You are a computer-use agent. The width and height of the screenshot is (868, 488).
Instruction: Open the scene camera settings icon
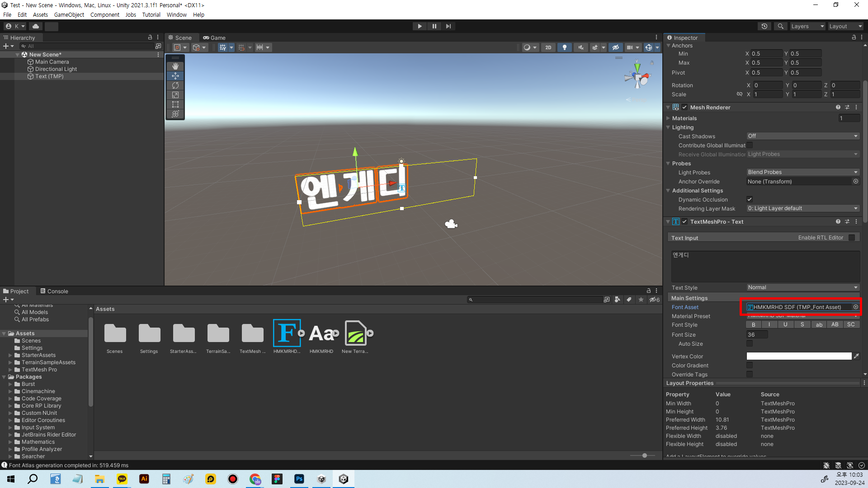(630, 47)
